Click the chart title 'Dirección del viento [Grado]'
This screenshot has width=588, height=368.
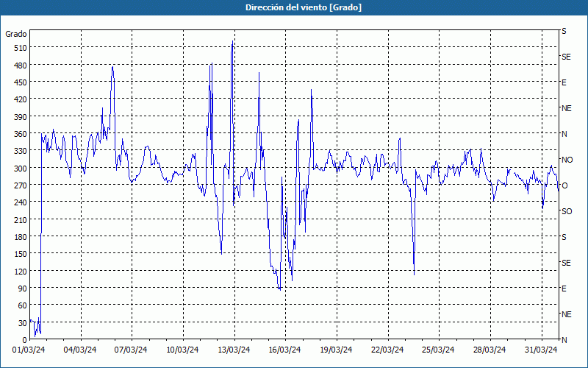tap(304, 7)
